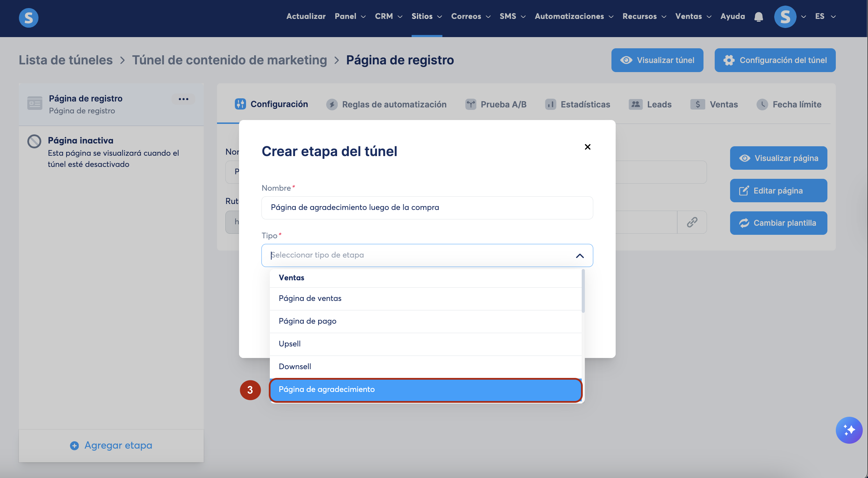
Task: Close the Crear etapa del túnel dialog
Action: tap(588, 147)
